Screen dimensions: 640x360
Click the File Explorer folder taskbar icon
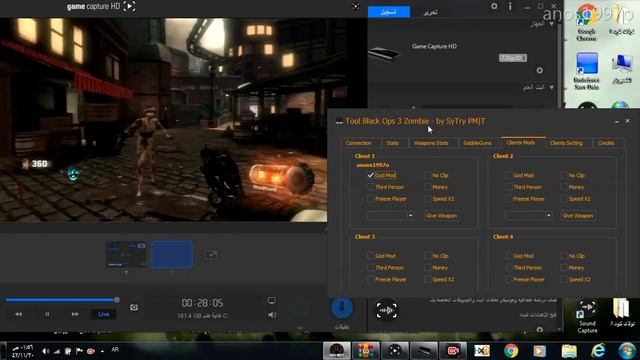click(x=569, y=351)
